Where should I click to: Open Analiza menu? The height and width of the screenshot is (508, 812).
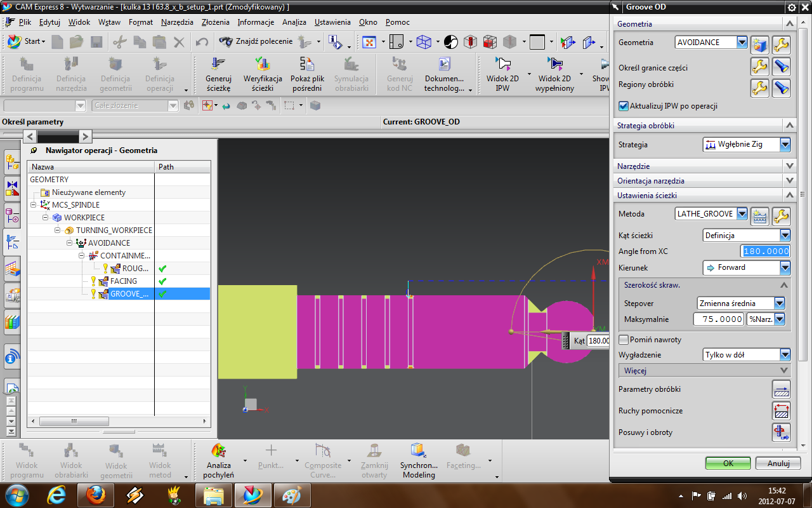click(x=294, y=22)
